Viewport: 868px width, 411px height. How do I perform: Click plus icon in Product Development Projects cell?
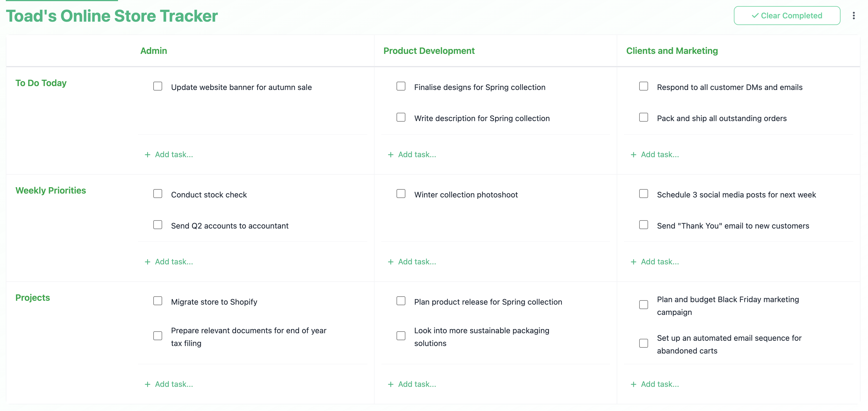(x=390, y=384)
